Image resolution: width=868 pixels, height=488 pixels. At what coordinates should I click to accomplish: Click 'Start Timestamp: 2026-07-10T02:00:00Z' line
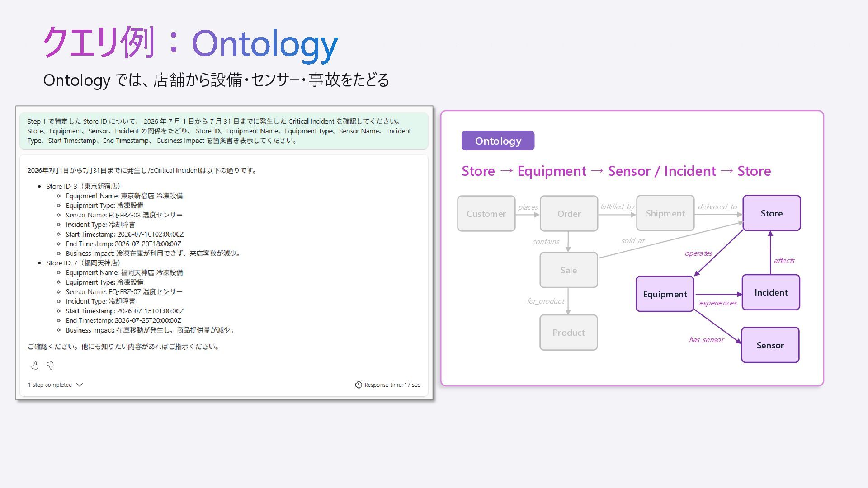coord(124,234)
